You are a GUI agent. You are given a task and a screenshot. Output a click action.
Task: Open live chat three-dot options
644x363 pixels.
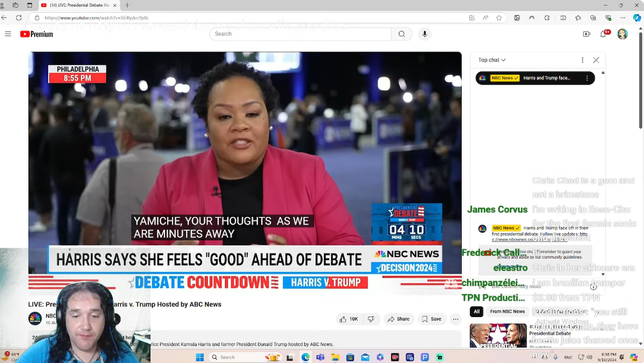click(x=582, y=60)
